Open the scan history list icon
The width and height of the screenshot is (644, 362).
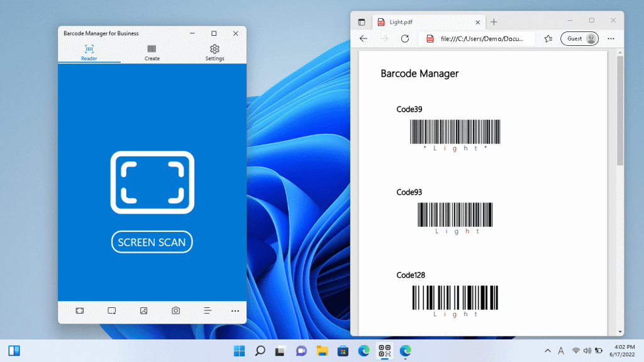207,310
